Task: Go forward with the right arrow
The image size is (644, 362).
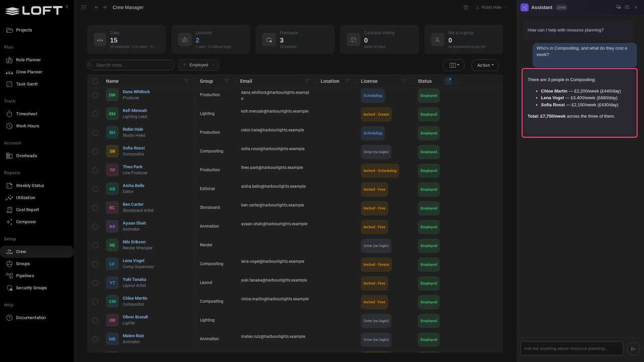Action: (x=105, y=8)
